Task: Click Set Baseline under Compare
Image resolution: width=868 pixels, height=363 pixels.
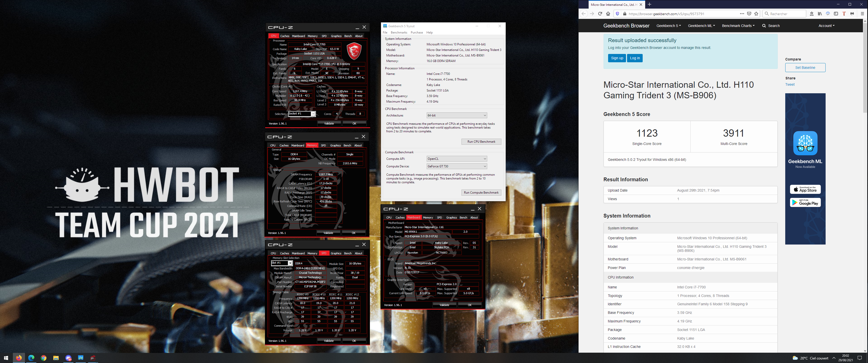Action: point(805,68)
